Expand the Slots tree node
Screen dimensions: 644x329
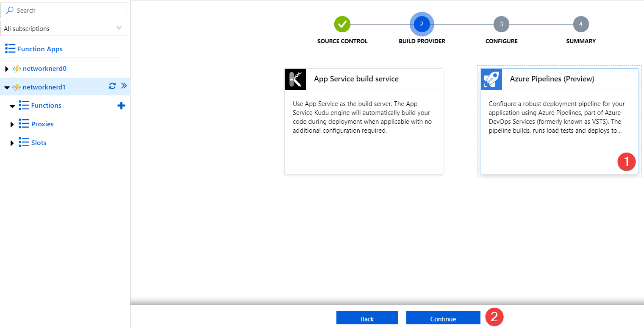point(12,143)
